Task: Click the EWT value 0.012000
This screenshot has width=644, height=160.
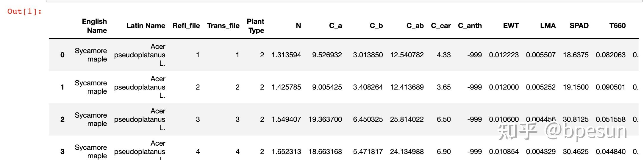Action: [504, 87]
